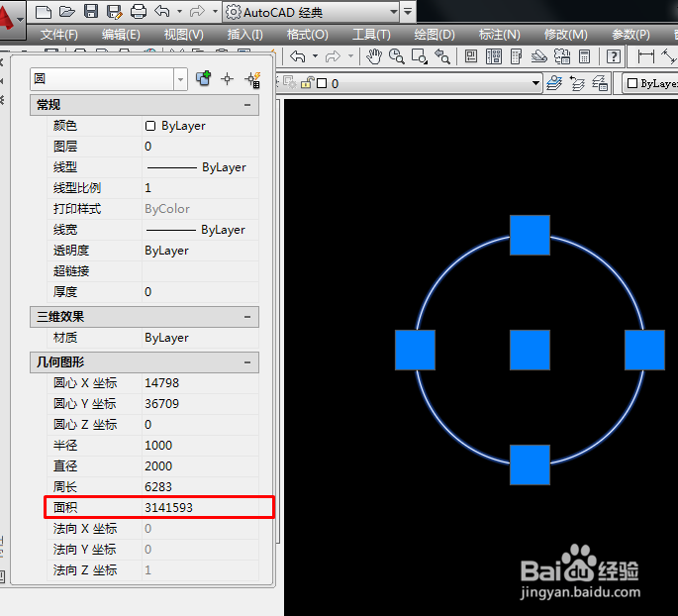678x616 pixels.
Task: Open the 文件(F) menu
Action: (59, 35)
